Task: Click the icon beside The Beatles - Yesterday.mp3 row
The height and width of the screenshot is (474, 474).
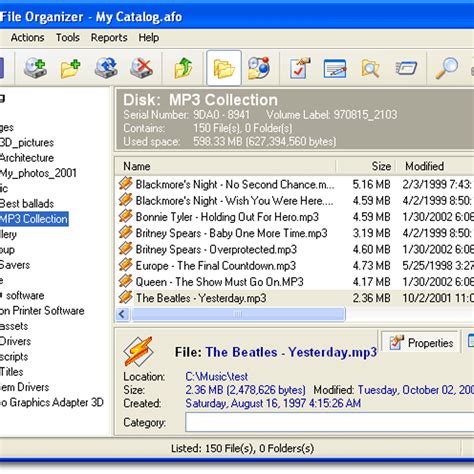Action: click(x=126, y=297)
